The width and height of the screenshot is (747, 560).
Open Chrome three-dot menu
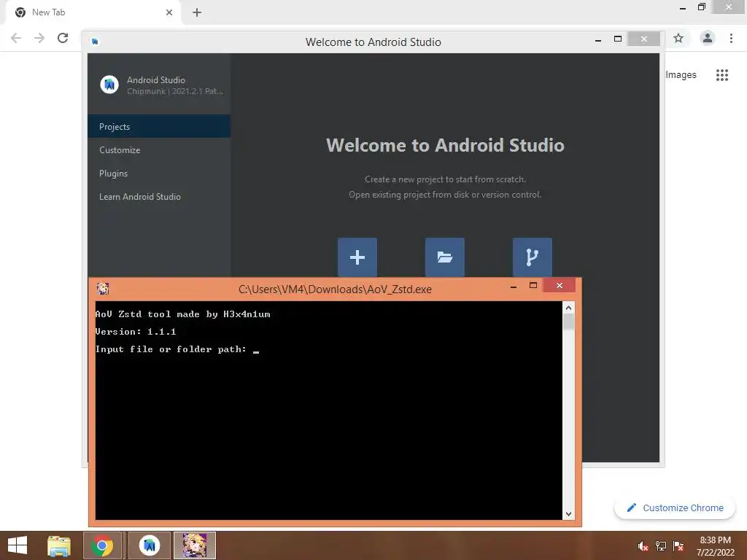point(731,38)
